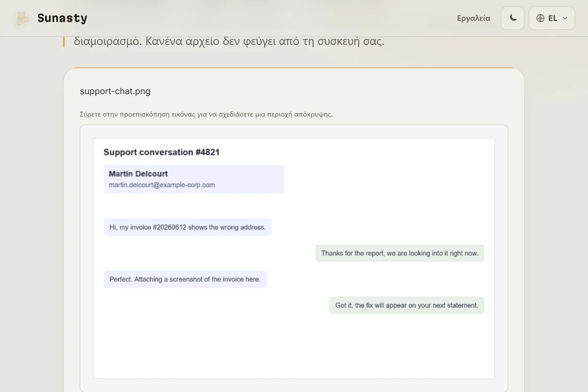Click the fix will appear reply bubble
This screenshot has width=588, height=392.
coord(407,305)
